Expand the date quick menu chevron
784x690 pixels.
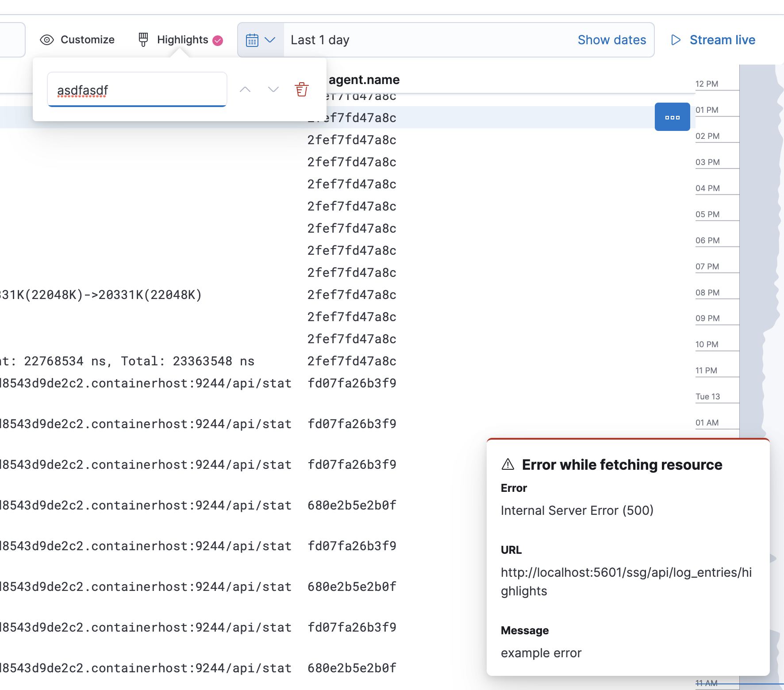270,40
